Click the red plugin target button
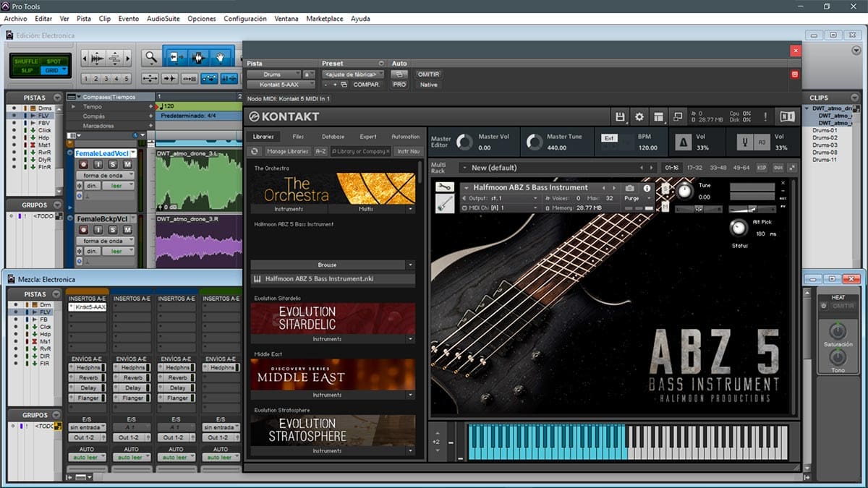The image size is (868, 488). point(795,74)
